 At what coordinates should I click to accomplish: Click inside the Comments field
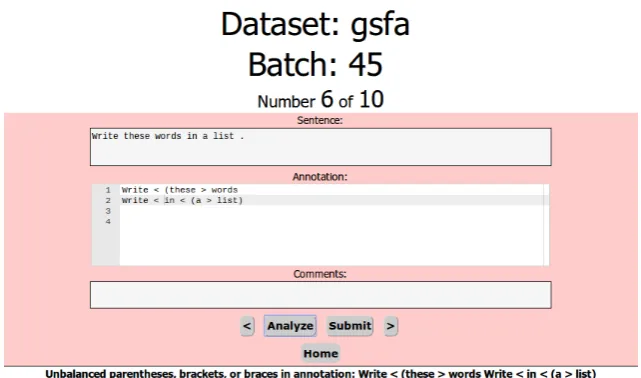320,295
